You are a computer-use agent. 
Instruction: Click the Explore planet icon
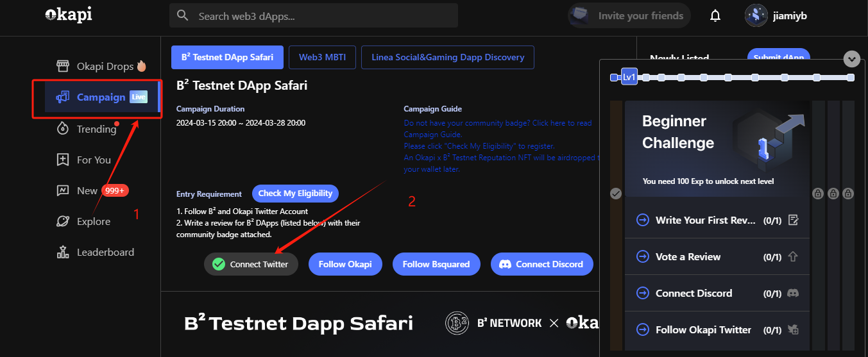click(63, 221)
